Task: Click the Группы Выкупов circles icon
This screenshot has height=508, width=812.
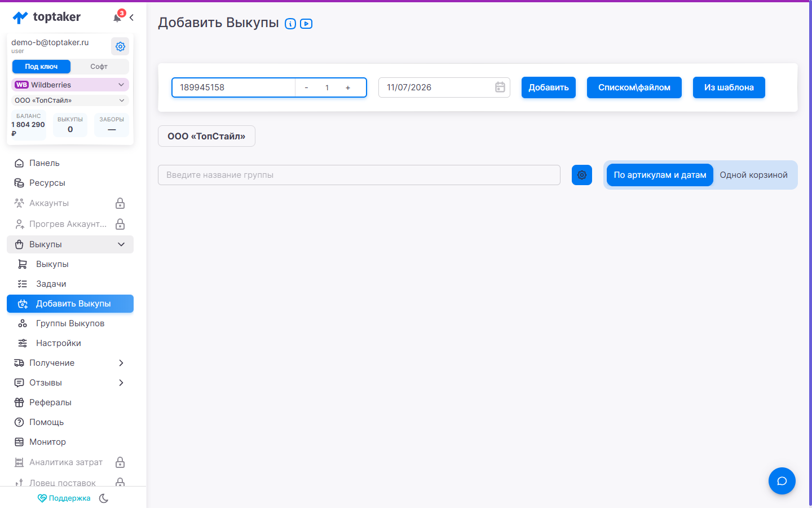Action: tap(23, 323)
